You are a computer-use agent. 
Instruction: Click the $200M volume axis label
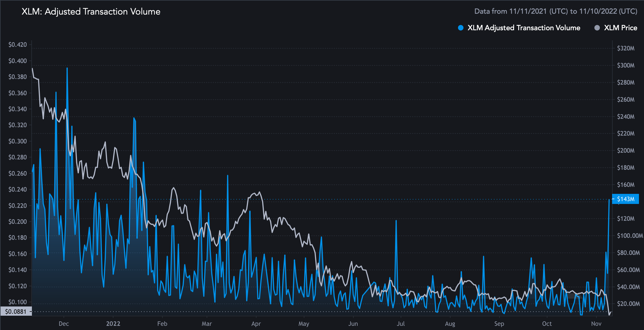pos(626,150)
